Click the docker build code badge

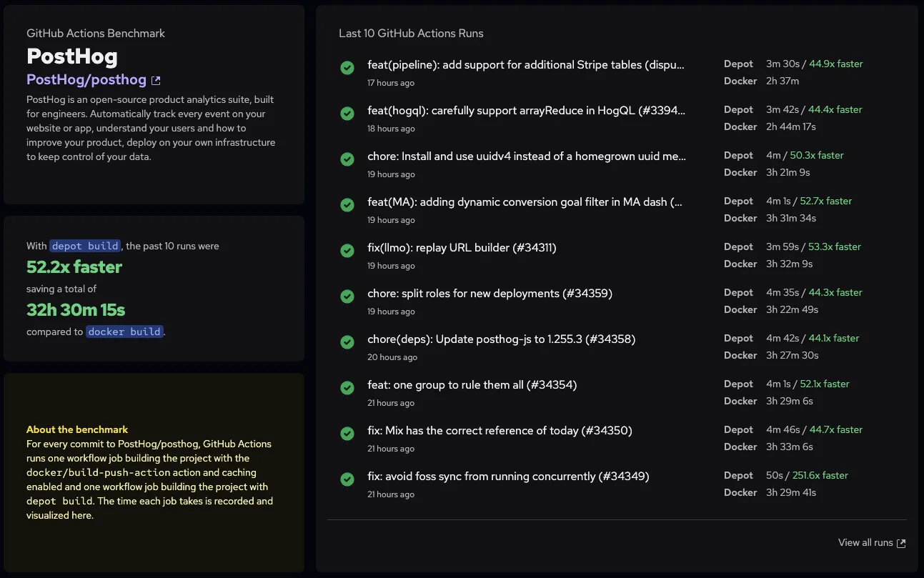point(124,332)
